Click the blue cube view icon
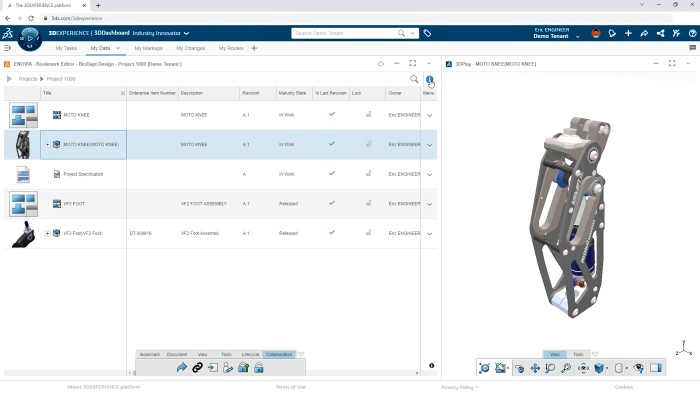Image resolution: width=700 pixels, height=393 pixels. [x=599, y=368]
